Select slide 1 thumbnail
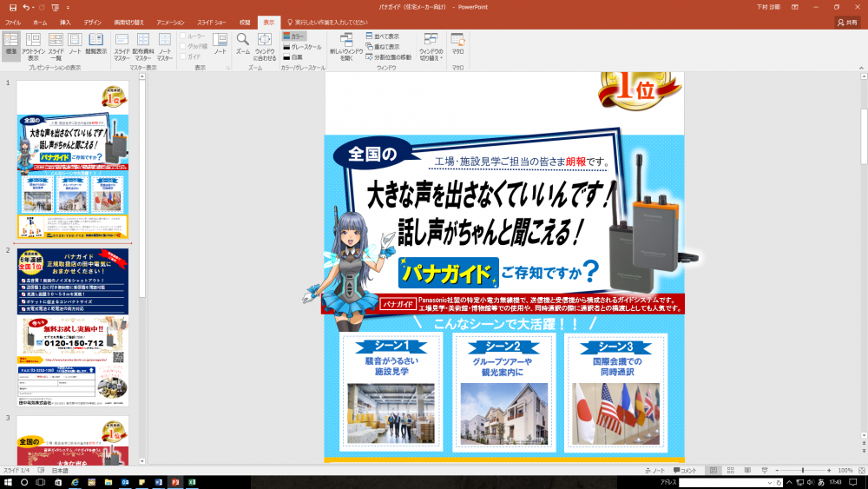 (x=73, y=160)
